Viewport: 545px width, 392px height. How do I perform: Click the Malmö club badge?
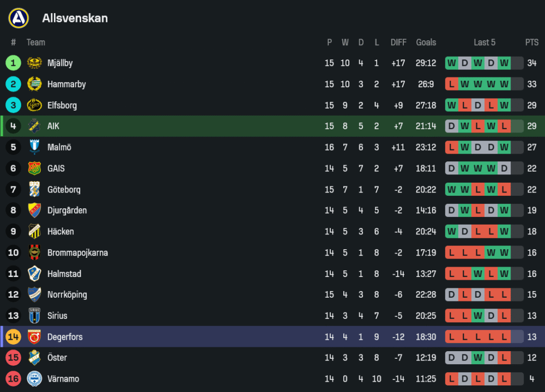[x=34, y=147]
